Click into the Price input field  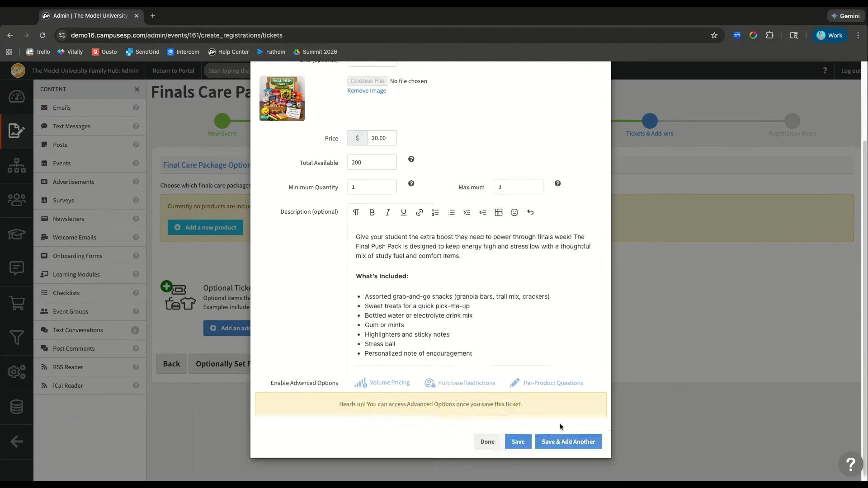coord(381,138)
